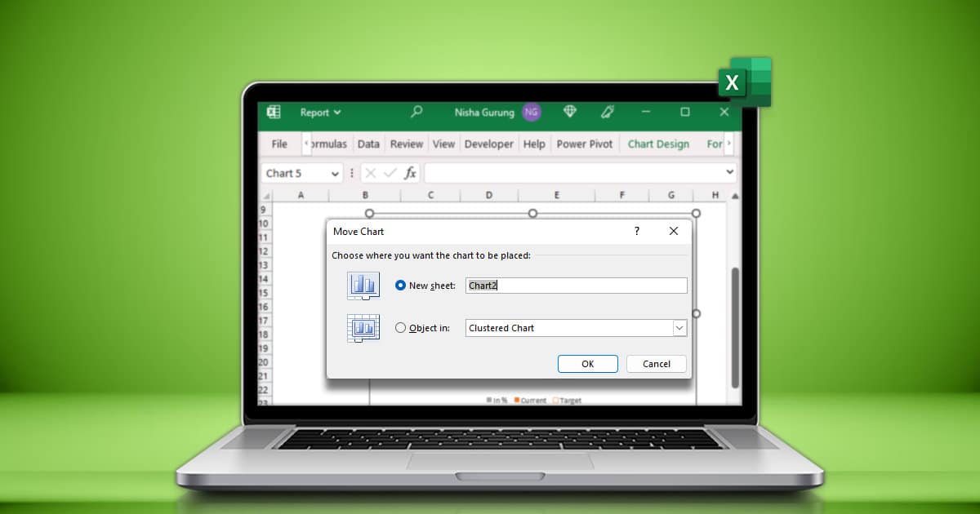The image size is (980, 514).
Task: Click the Excel logo in the title bar
Action: [x=274, y=113]
